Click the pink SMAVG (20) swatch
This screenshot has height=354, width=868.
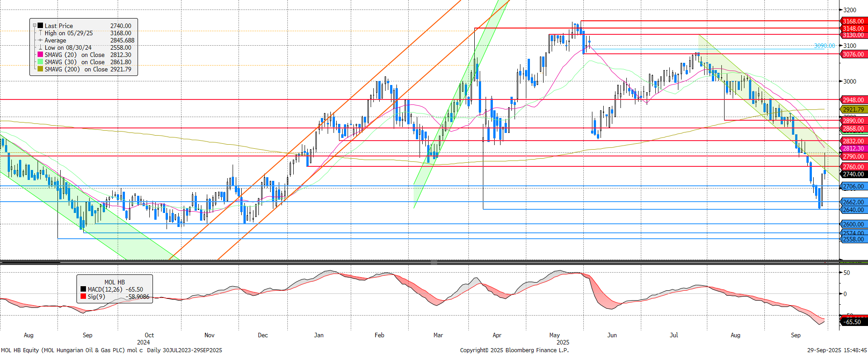[41, 55]
